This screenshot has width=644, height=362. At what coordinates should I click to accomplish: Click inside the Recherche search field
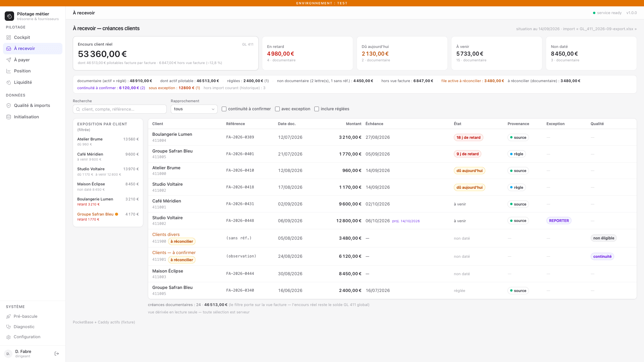tap(120, 109)
